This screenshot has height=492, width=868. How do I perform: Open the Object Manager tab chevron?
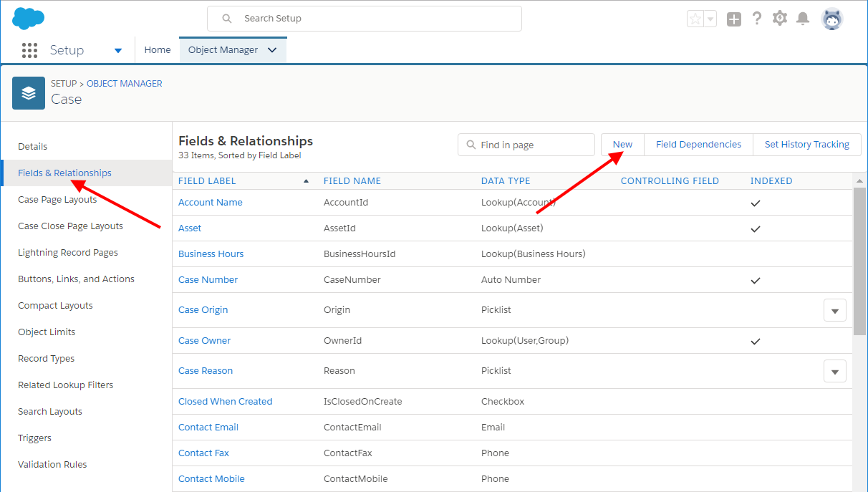pos(272,50)
